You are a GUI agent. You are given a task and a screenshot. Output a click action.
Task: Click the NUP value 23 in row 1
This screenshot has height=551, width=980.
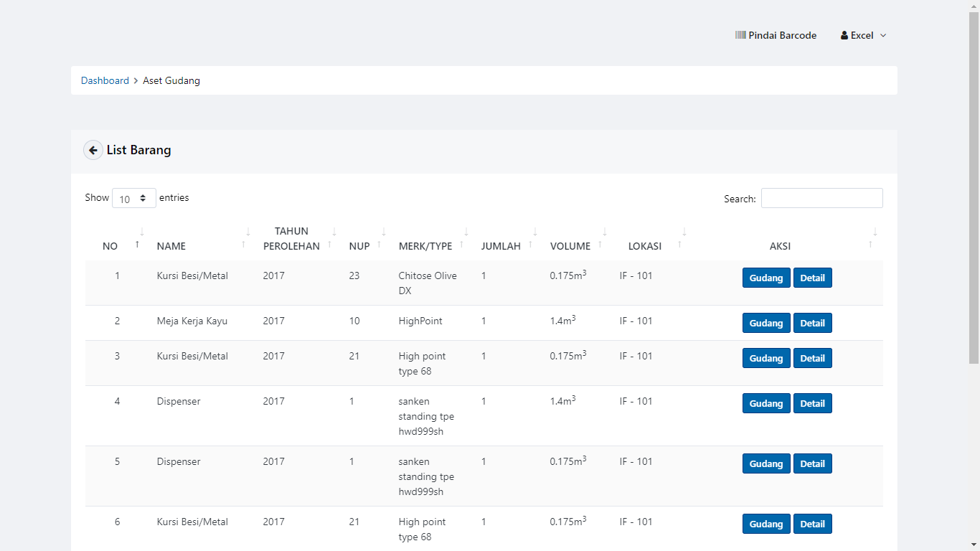point(354,275)
